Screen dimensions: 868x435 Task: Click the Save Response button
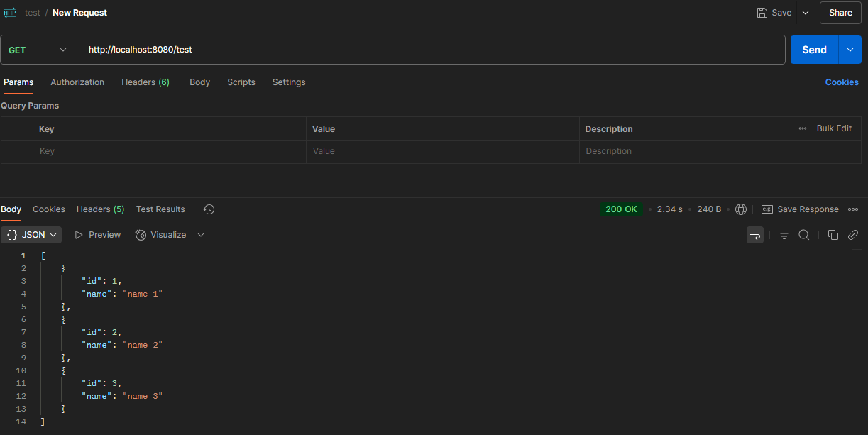click(x=800, y=209)
